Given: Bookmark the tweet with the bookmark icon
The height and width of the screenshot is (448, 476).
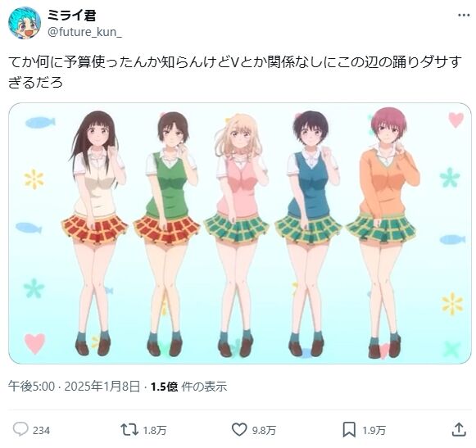Looking at the screenshot, I should 349,430.
